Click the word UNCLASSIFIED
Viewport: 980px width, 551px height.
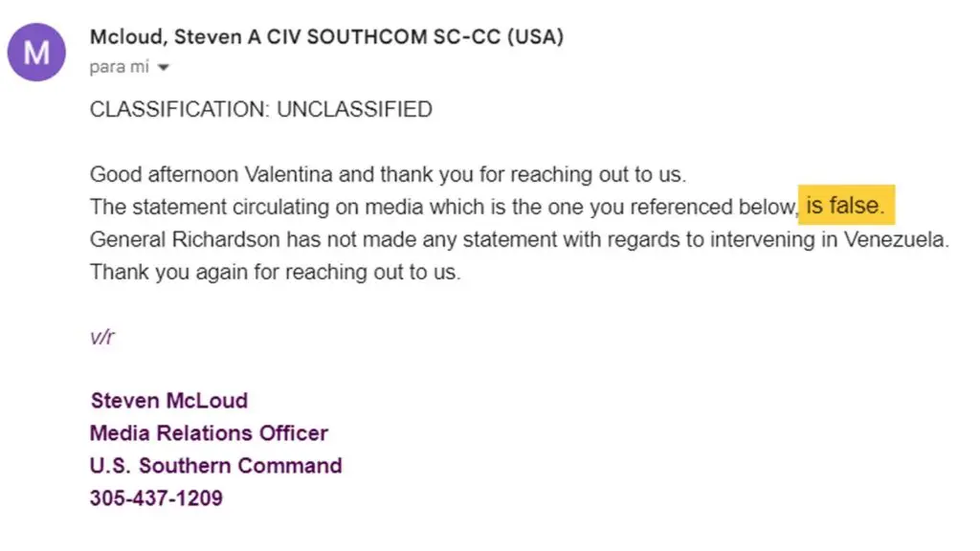click(x=354, y=109)
